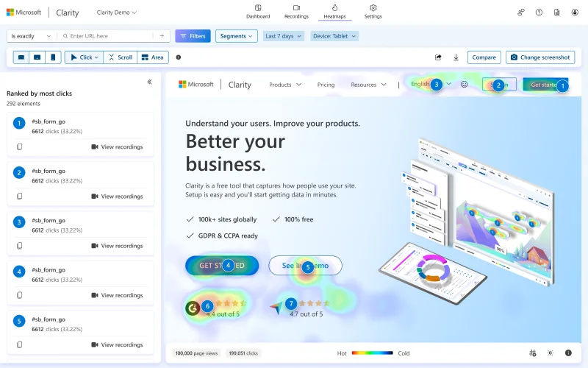The height and width of the screenshot is (368, 588).
Task: Click the Filters button
Action: [193, 36]
